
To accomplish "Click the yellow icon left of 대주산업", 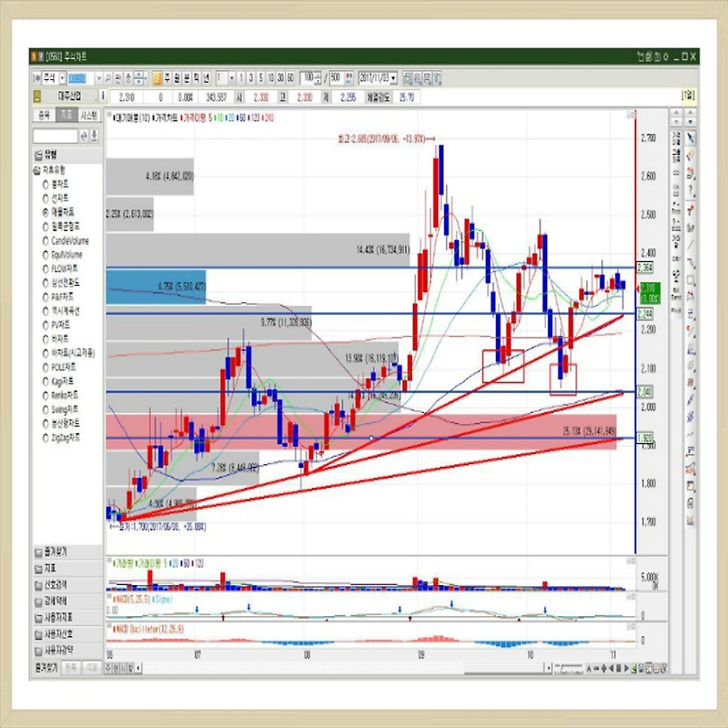I will coord(37,96).
